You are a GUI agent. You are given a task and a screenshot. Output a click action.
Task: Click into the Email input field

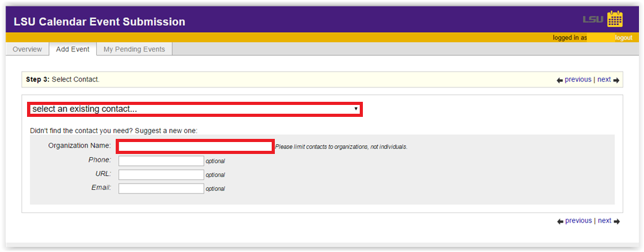point(161,189)
